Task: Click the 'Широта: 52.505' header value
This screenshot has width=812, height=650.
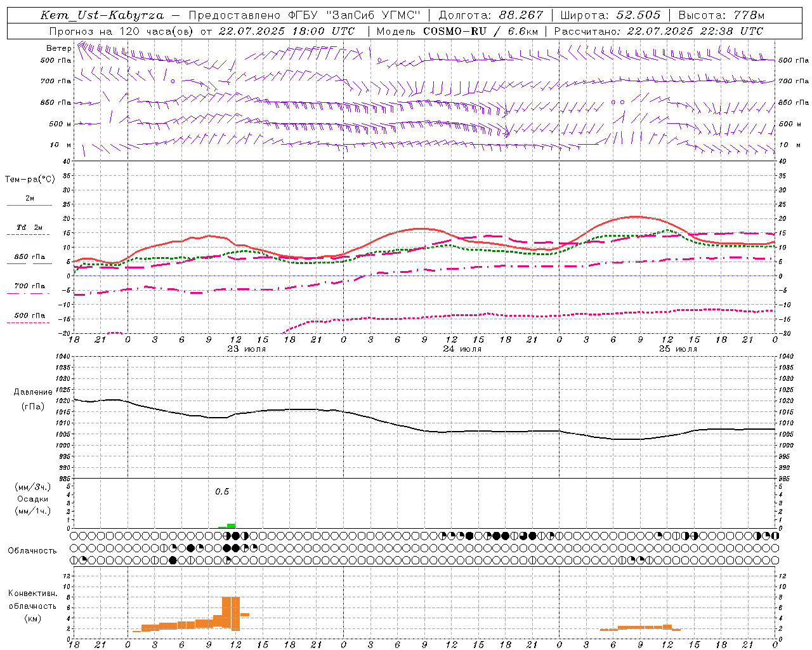Action: [x=610, y=15]
